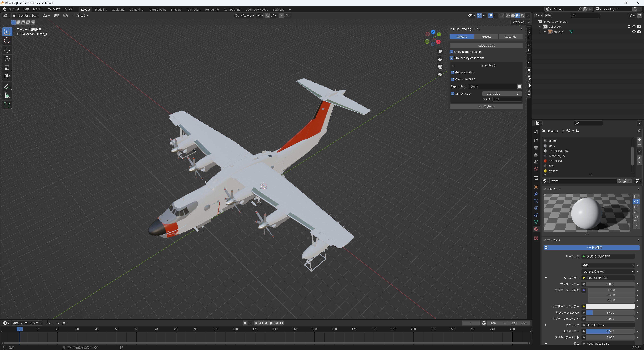Disable Mesh_4 in renders via camera icon
The width and height of the screenshot is (644, 350).
(x=639, y=32)
